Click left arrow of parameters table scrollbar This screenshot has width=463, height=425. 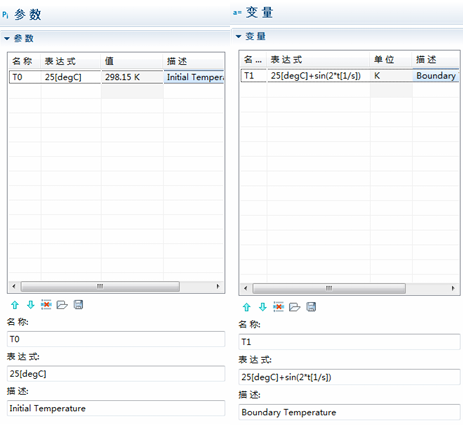(14, 286)
